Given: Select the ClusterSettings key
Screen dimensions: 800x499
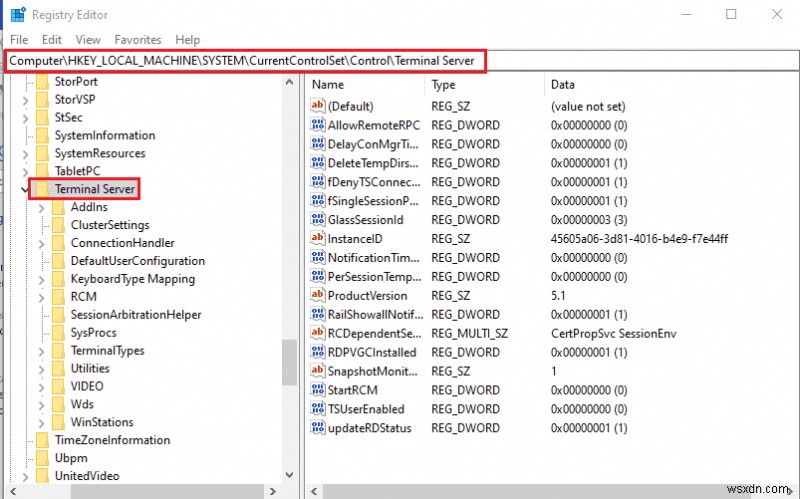Looking at the screenshot, I should click(110, 225).
